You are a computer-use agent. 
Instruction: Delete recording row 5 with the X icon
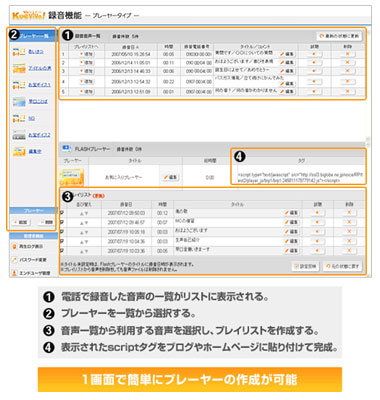coord(348,91)
